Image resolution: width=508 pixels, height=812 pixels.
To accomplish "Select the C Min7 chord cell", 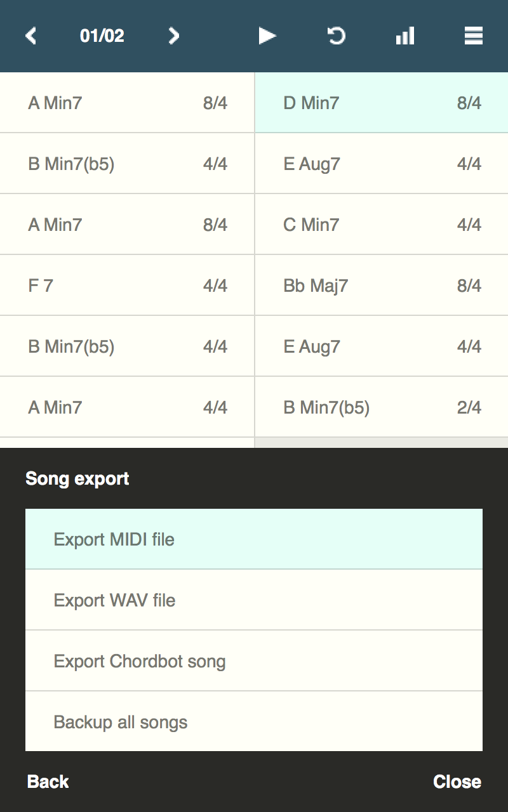I will coord(381,225).
